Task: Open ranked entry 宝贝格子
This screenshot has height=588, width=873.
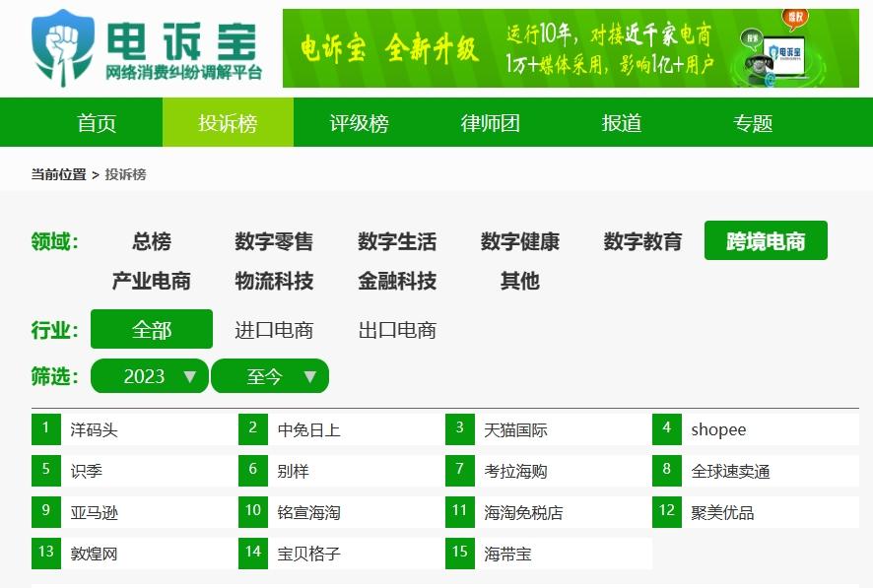Action: coord(309,554)
